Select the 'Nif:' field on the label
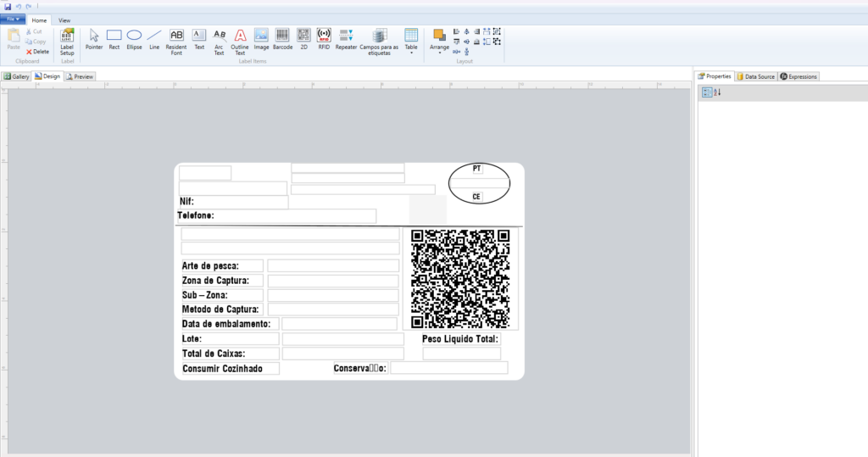 coord(233,202)
